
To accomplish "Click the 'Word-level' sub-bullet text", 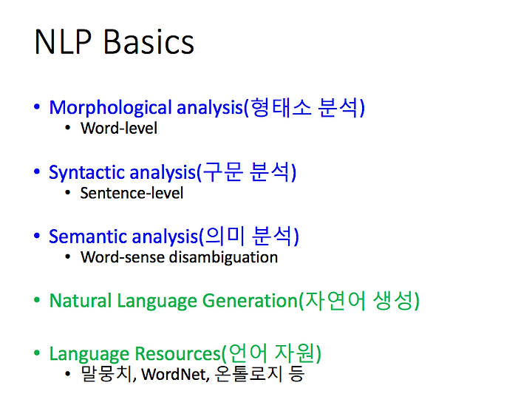I will tap(119, 129).
